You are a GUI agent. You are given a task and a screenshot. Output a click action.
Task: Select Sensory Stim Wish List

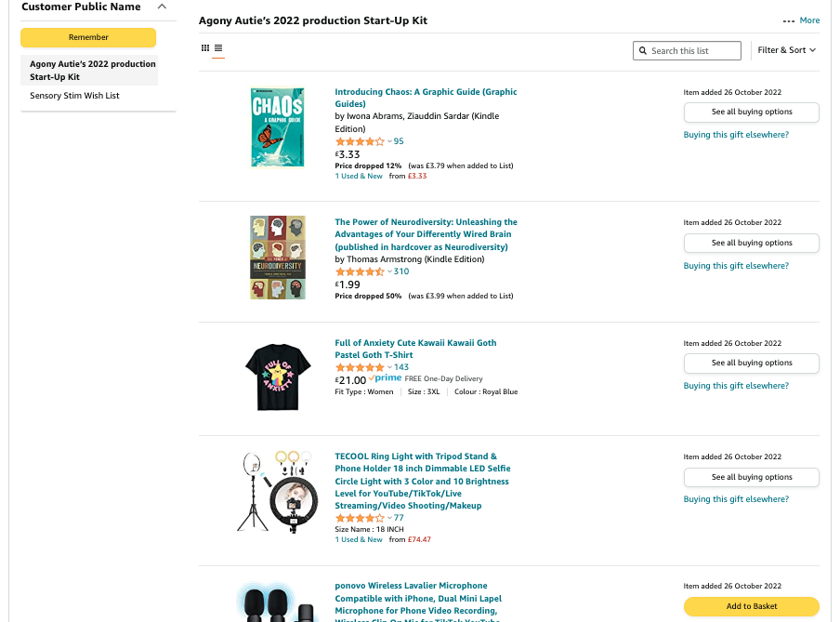[74, 96]
